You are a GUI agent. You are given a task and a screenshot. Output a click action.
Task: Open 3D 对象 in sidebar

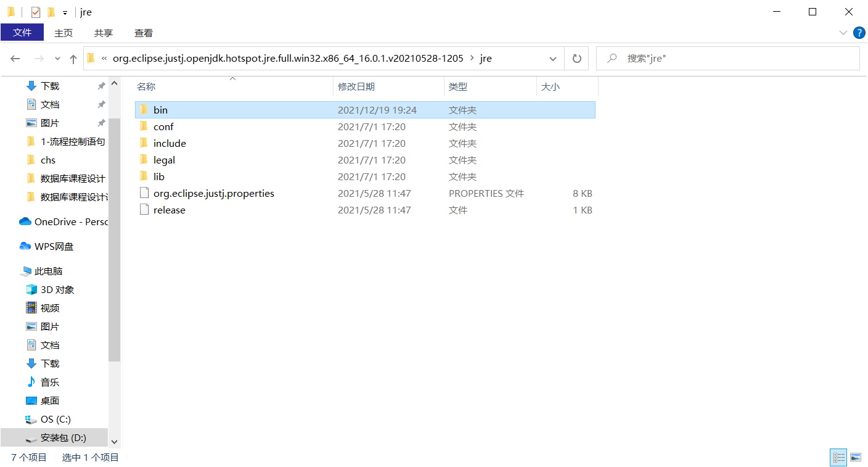tap(50, 289)
